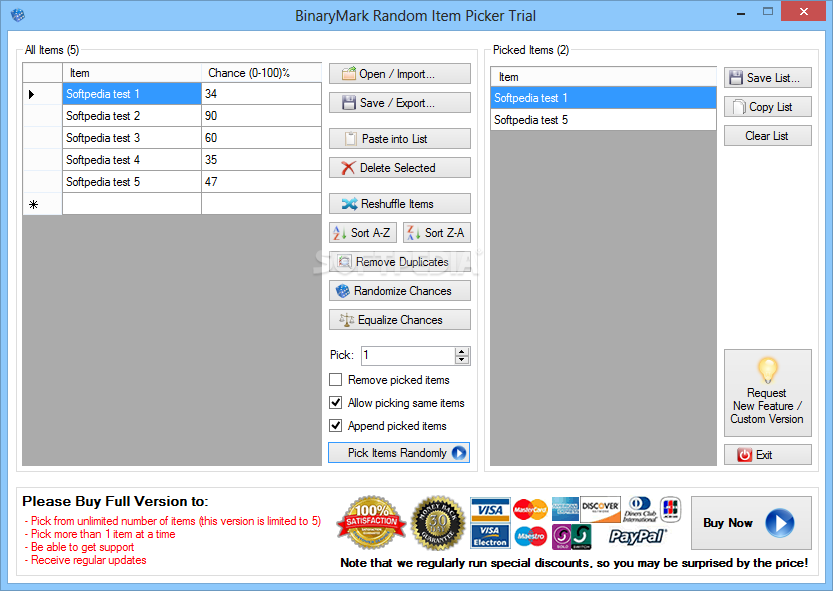Click the lightbulb Request New Feature icon
Viewport: 833px width, 591px height.
(768, 370)
